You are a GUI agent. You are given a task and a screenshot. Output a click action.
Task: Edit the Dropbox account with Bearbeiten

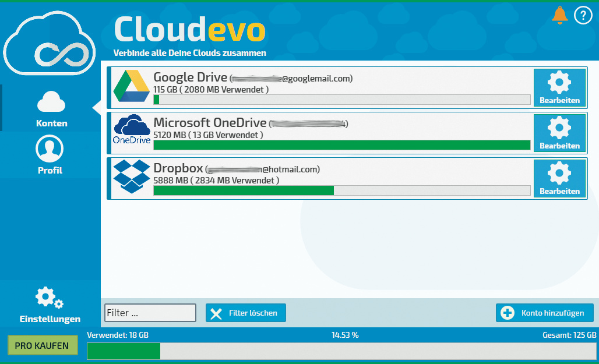(559, 178)
